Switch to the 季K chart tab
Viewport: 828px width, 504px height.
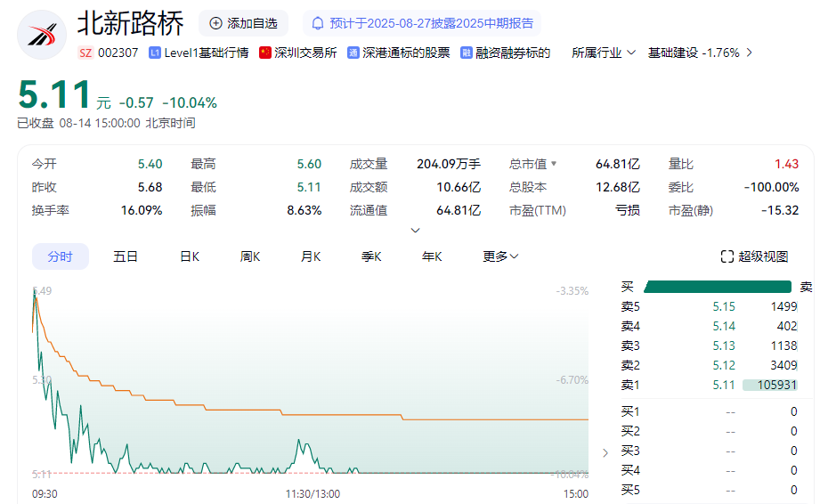(x=371, y=256)
